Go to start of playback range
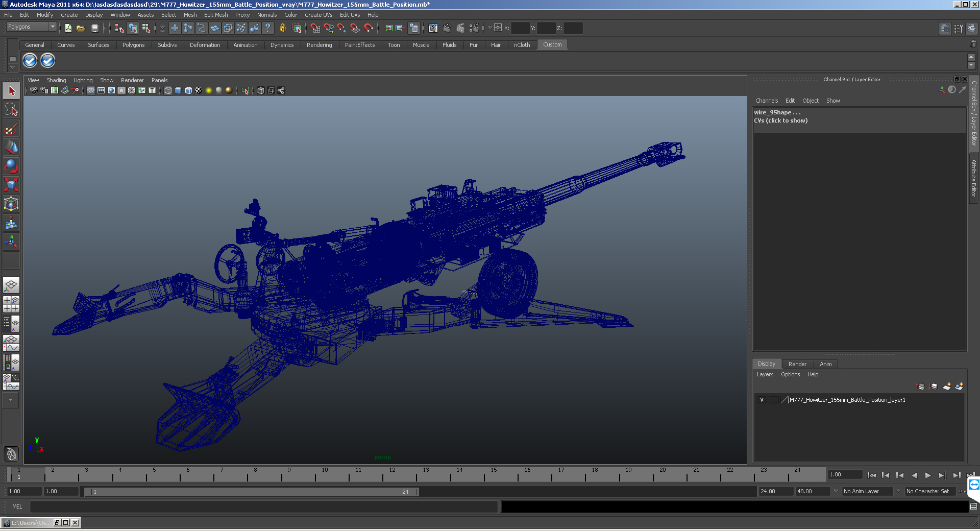980x531 pixels. [871, 475]
